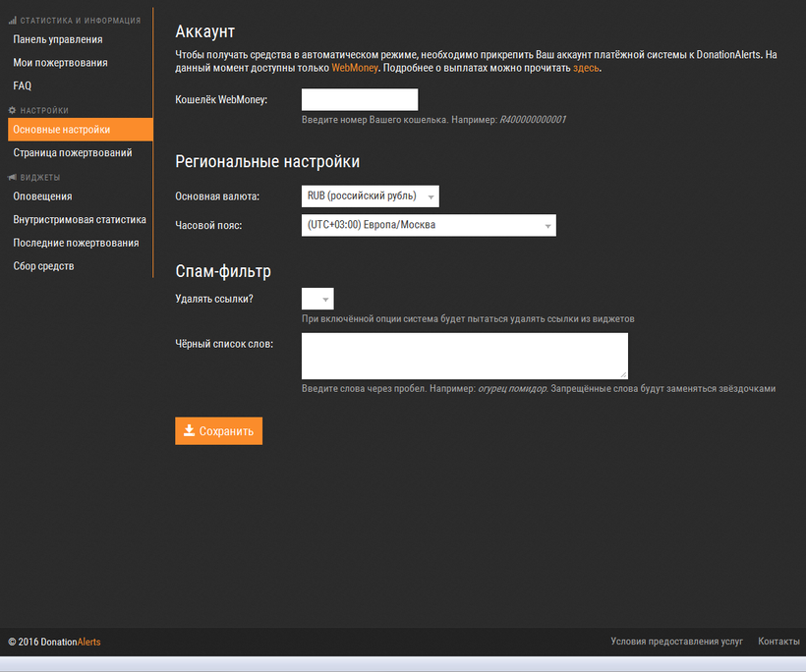Open Внутристримовая статистика widget
The height and width of the screenshot is (672, 806).
(80, 219)
